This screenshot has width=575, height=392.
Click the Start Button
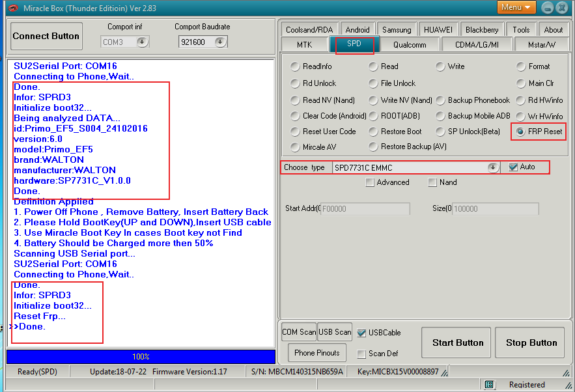tap(458, 343)
